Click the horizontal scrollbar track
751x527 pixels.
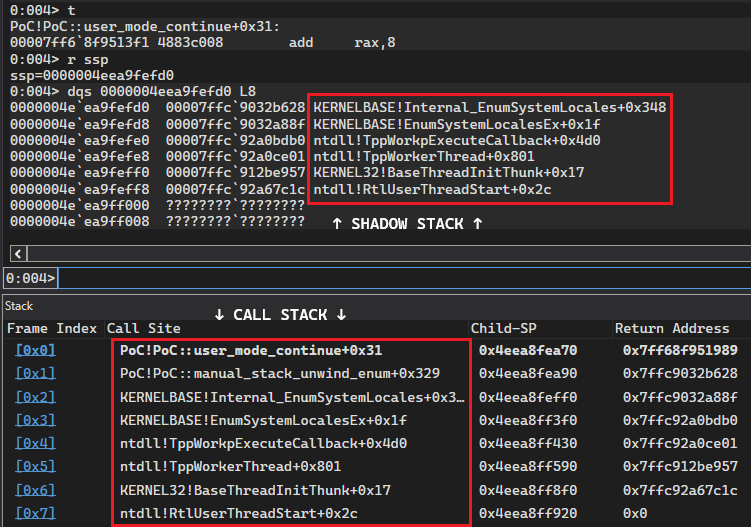pyautogui.click(x=389, y=253)
